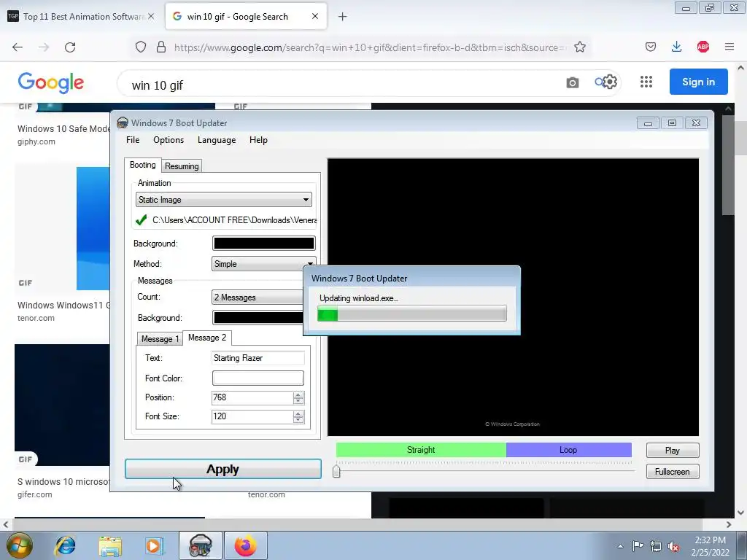The width and height of the screenshot is (747, 560).
Task: Open Windows Explorer from the taskbar
Action: point(111,545)
